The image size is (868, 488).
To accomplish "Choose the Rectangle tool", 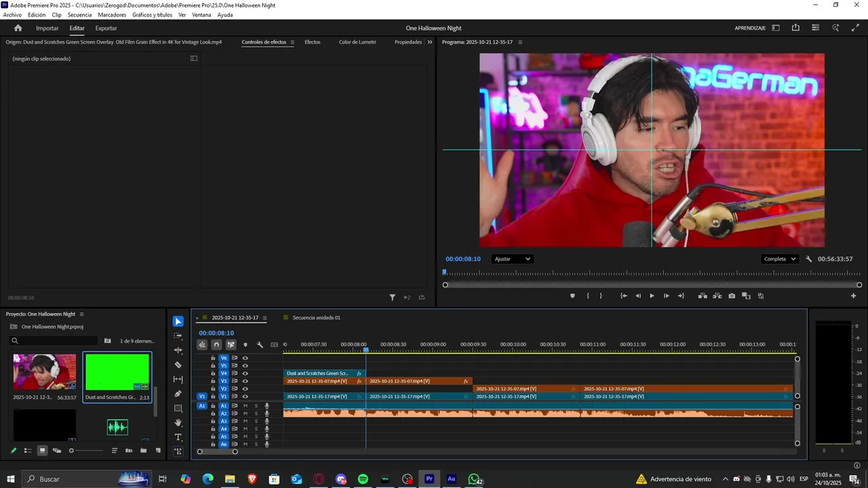I will click(x=178, y=409).
